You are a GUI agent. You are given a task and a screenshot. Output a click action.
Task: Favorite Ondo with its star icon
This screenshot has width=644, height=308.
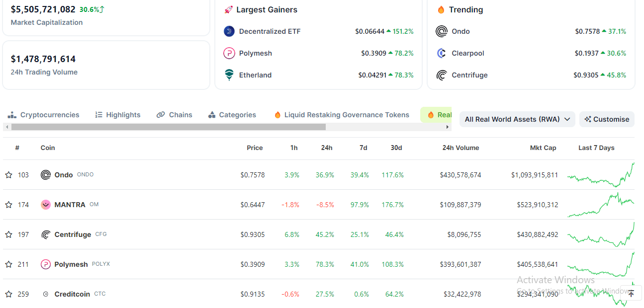coord(8,175)
